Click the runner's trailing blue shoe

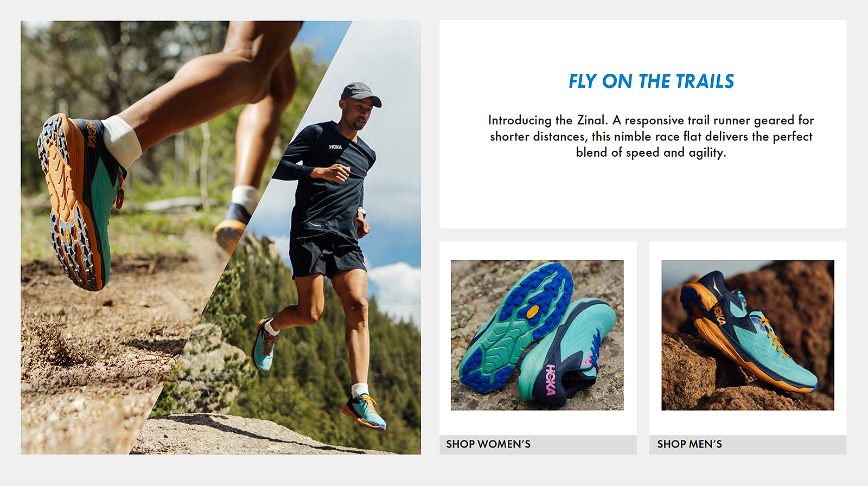pos(264,345)
